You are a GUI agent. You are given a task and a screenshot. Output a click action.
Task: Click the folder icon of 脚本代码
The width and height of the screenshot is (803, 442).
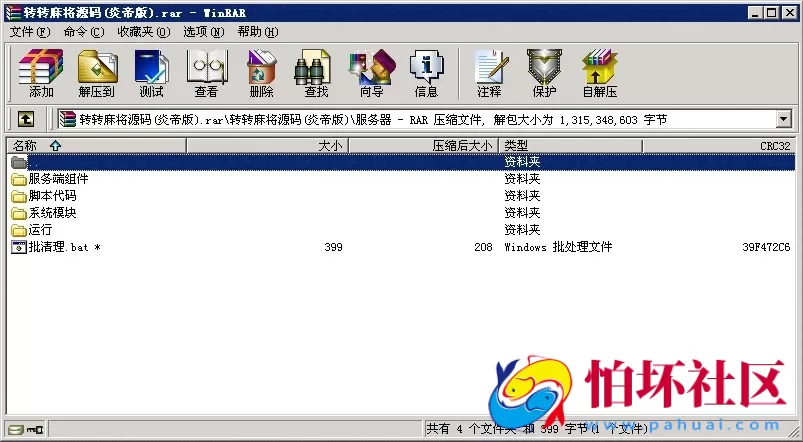tap(19, 196)
